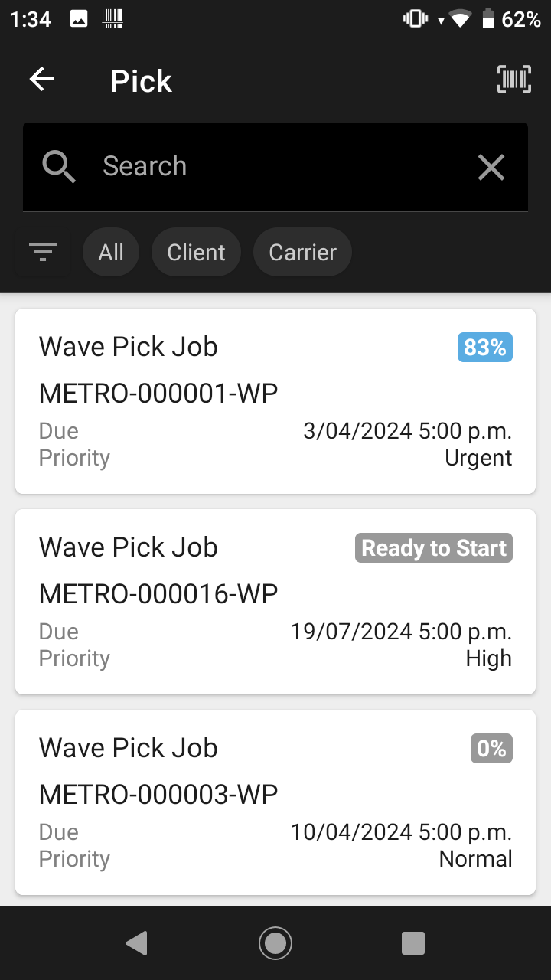Open job METRO-000016-WP
The width and height of the screenshot is (551, 980).
275,602
